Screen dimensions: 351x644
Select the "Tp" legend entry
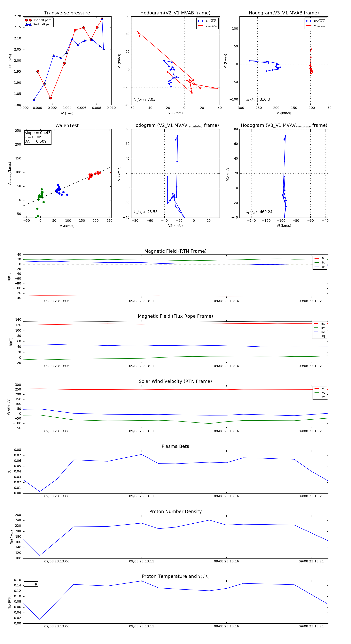pos(31,584)
